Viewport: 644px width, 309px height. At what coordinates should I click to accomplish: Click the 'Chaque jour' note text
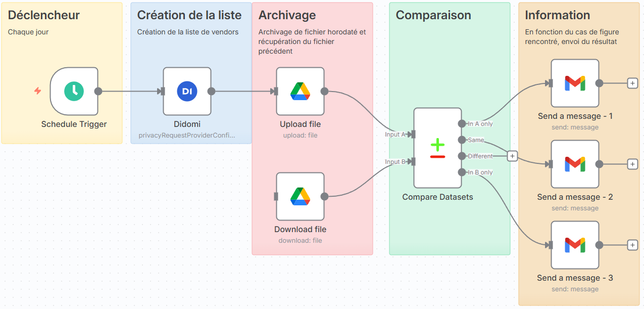pyautogui.click(x=28, y=32)
